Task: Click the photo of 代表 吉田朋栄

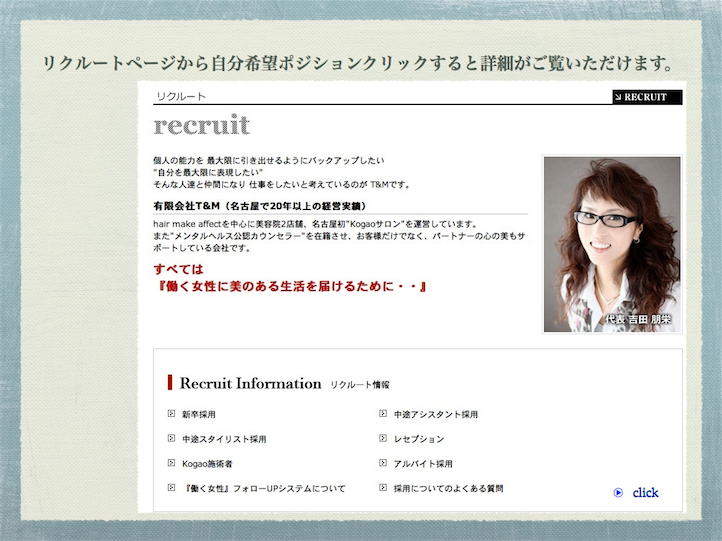Action: [x=612, y=244]
